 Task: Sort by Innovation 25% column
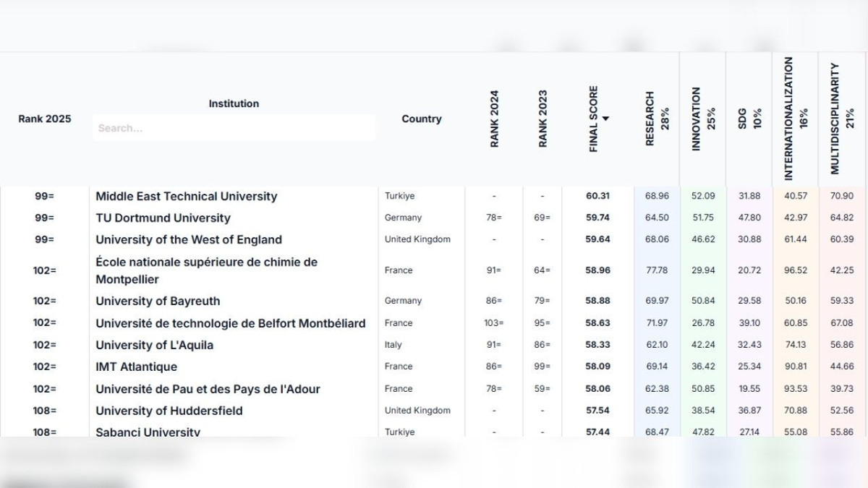click(x=702, y=119)
